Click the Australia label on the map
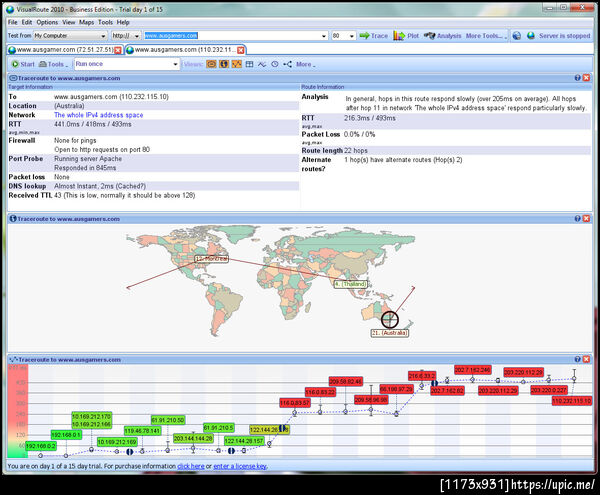This screenshot has width=600, height=495. click(390, 333)
